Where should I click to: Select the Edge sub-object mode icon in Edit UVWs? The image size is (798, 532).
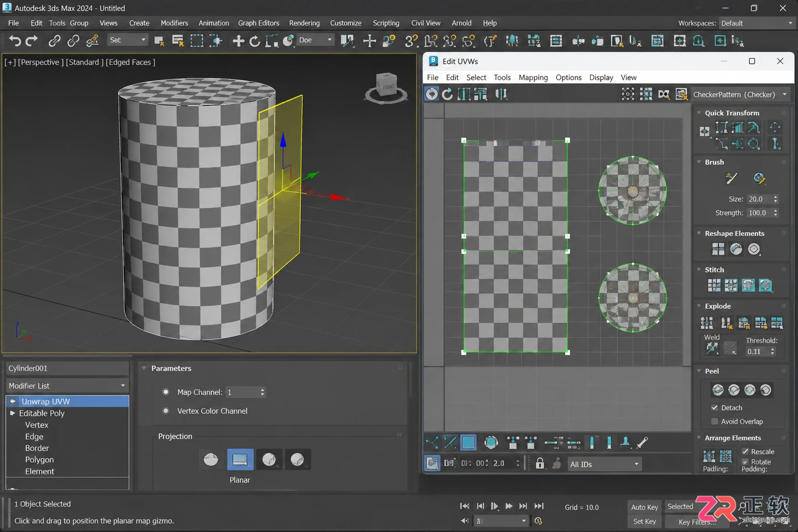coord(450,442)
